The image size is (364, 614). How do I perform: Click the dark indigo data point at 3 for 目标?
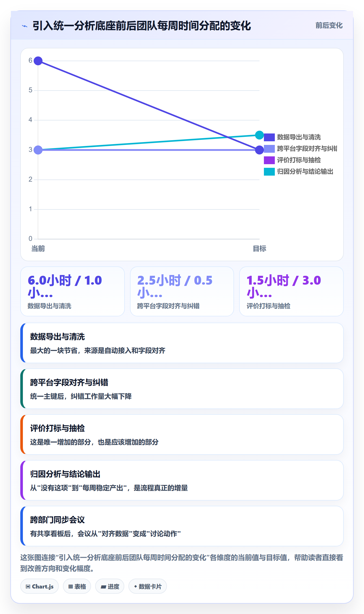point(259,150)
